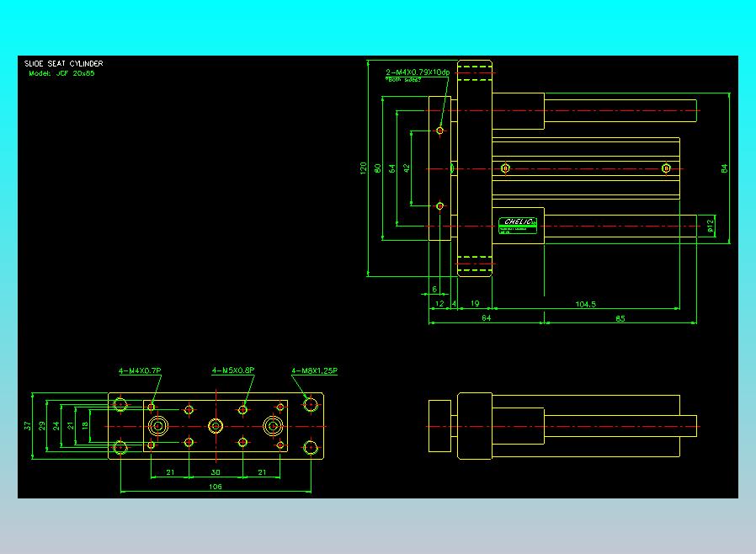Select the 12 dimension next to the 4
The image size is (756, 554).
(x=439, y=304)
